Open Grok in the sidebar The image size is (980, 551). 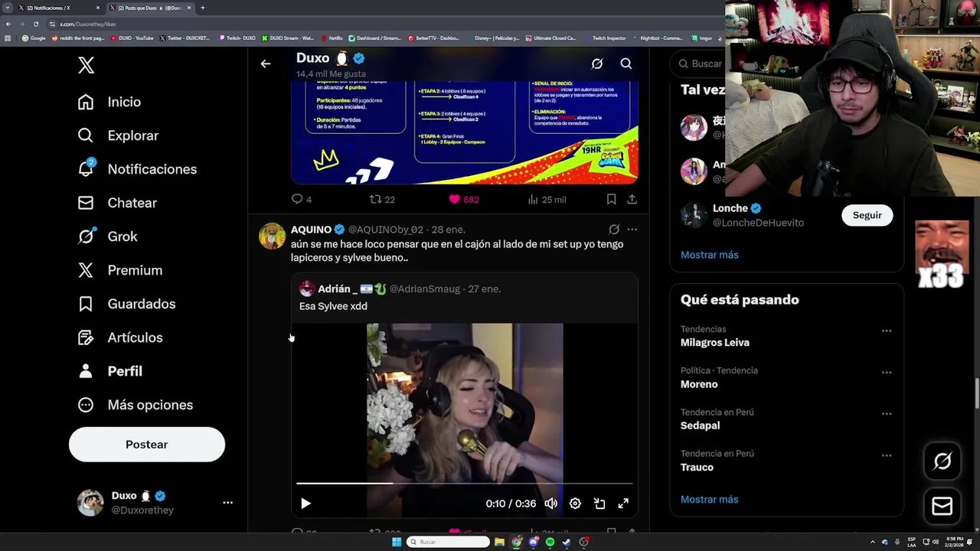107,236
